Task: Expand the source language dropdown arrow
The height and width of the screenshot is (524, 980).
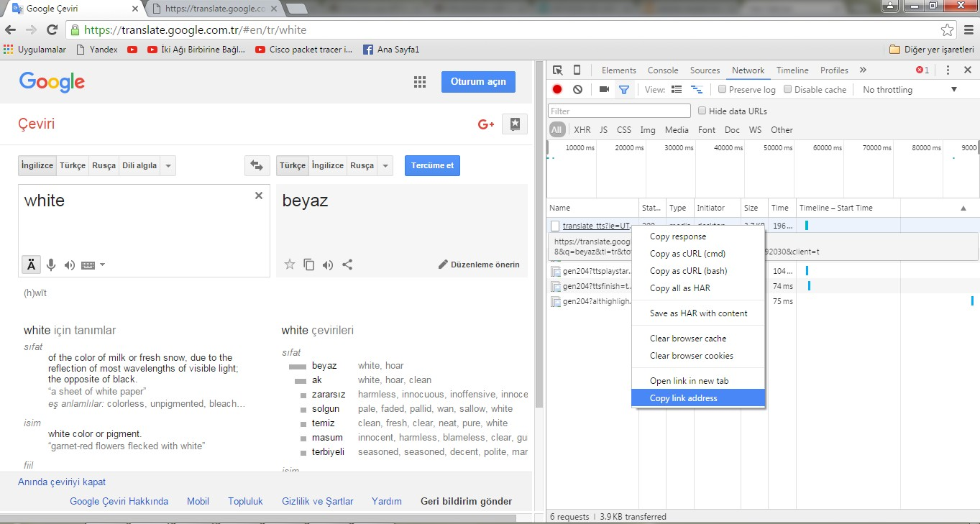Action: [x=168, y=165]
